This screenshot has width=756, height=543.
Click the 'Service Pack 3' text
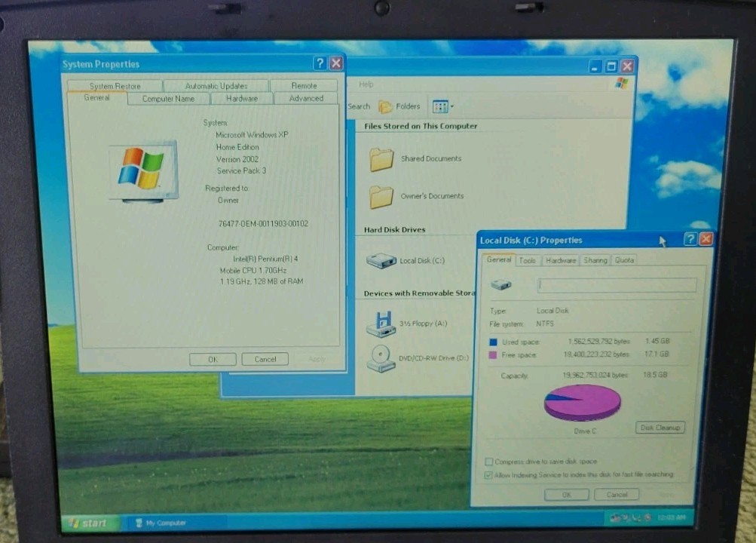point(241,170)
